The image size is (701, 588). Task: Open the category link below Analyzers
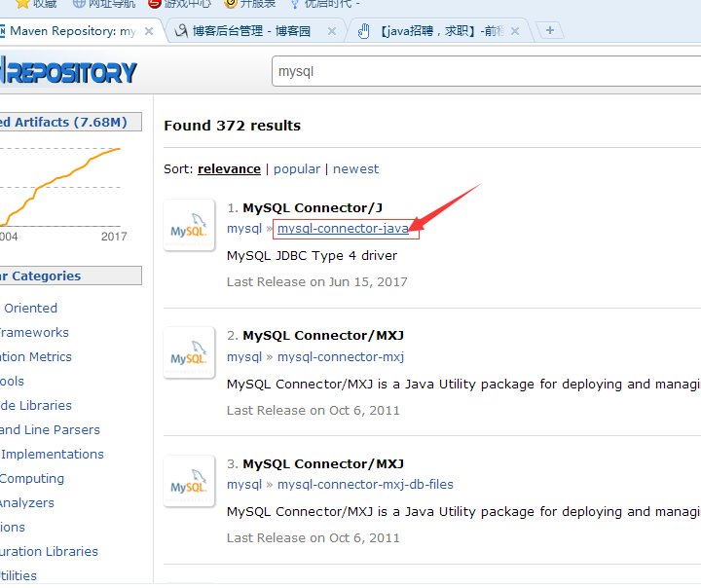click(x=13, y=528)
